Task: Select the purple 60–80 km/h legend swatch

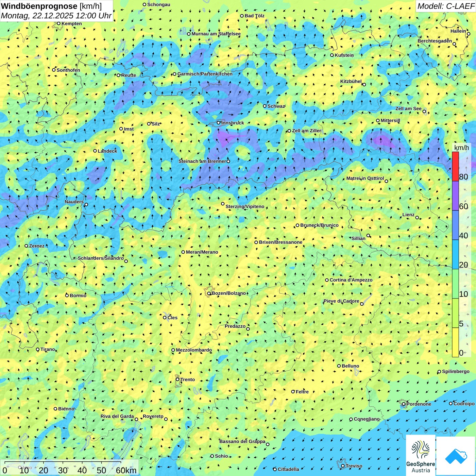Action: (x=455, y=196)
